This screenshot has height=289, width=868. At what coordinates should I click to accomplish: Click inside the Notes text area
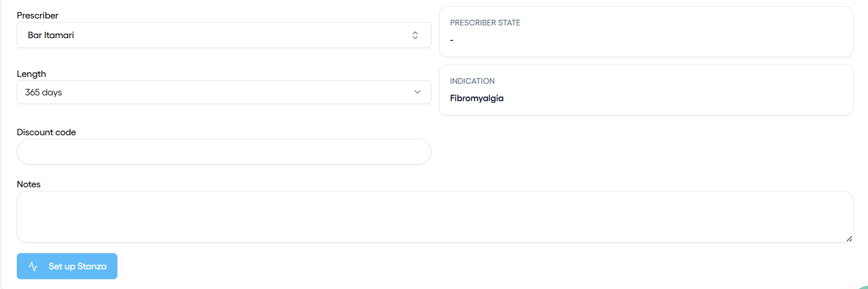(435, 217)
